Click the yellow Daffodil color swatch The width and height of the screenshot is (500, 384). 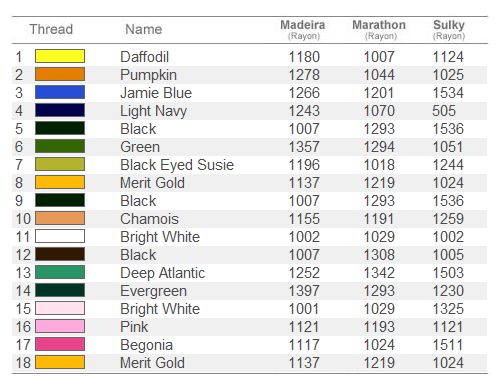60,56
